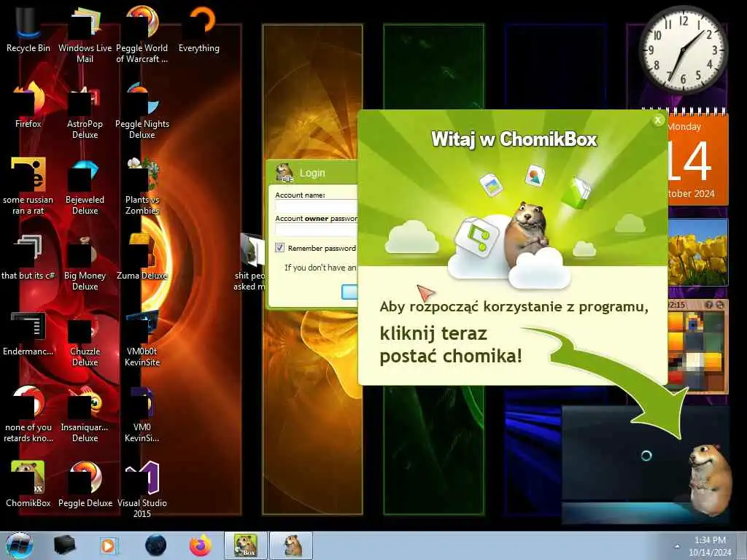Select the "that but its c#" icon
Viewport: 747px width, 560px height.
pyautogui.click(x=28, y=257)
